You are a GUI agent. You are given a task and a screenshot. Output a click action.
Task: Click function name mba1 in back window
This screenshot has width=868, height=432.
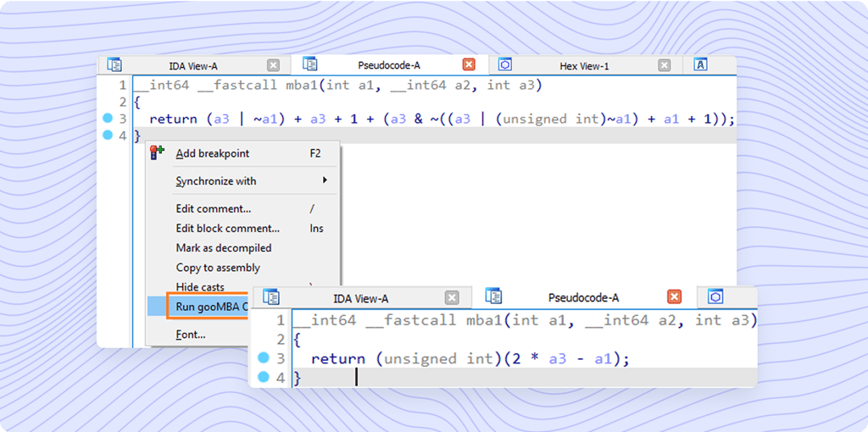pyautogui.click(x=302, y=86)
